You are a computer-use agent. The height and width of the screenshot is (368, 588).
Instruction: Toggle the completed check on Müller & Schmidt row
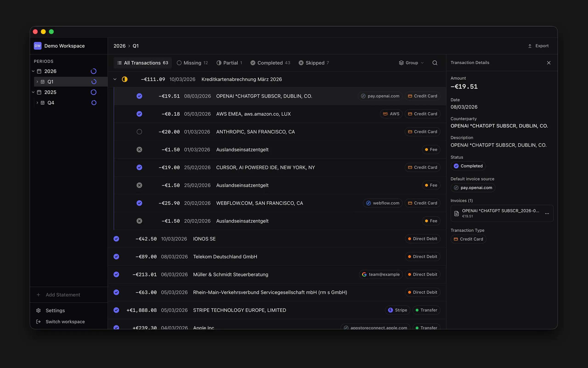click(116, 275)
